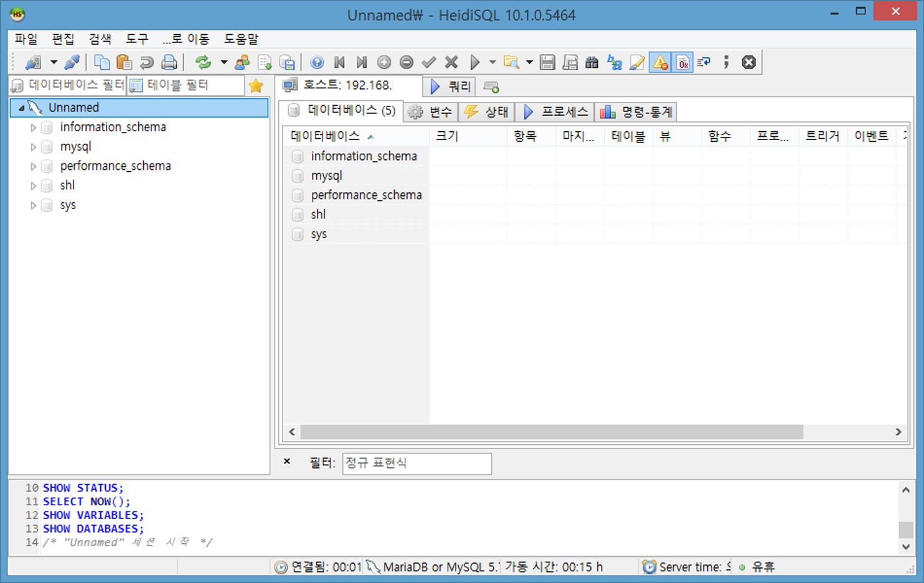Jump to first row icon
924x583 pixels.
tap(339, 62)
